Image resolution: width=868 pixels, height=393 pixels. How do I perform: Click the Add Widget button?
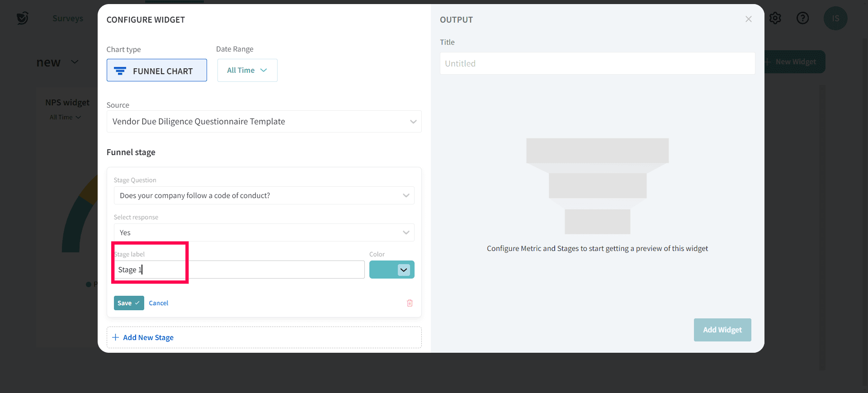pos(722,330)
